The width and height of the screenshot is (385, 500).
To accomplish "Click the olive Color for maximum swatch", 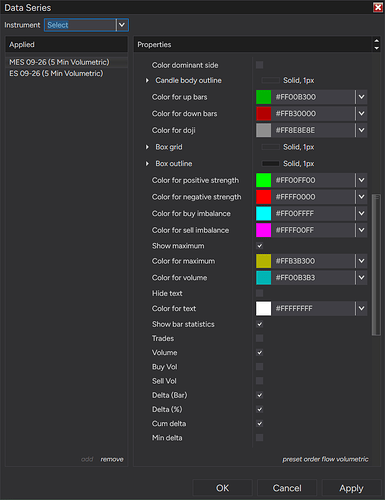I will 263,261.
